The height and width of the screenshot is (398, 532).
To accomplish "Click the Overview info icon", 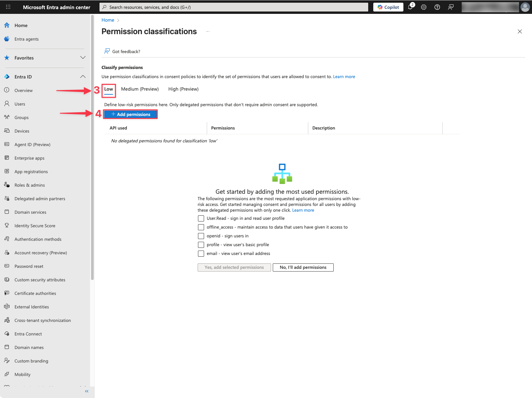I will tap(7, 90).
